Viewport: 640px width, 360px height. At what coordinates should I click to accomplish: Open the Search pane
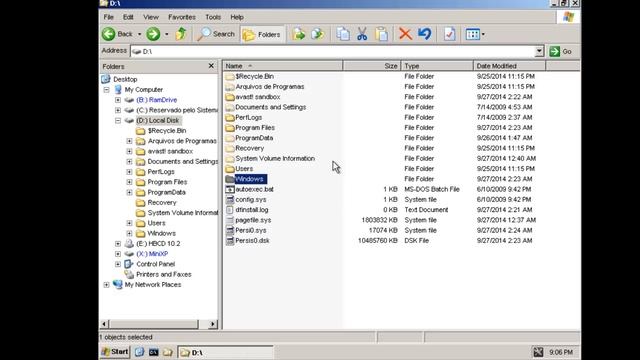[216, 34]
